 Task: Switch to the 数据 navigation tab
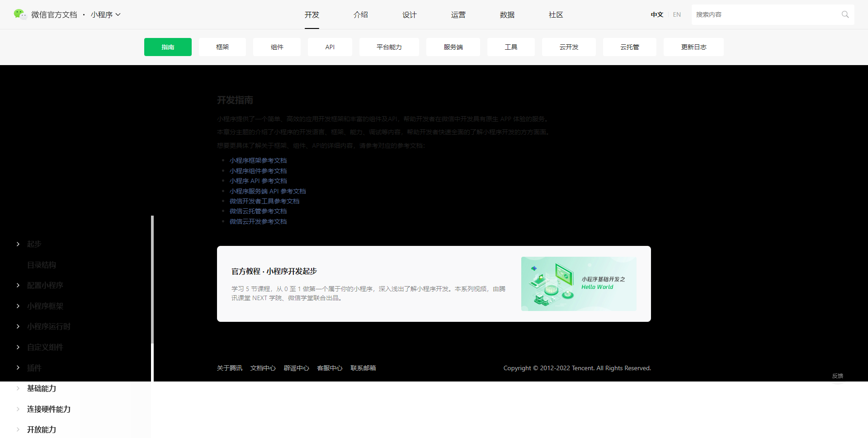pyautogui.click(x=507, y=14)
